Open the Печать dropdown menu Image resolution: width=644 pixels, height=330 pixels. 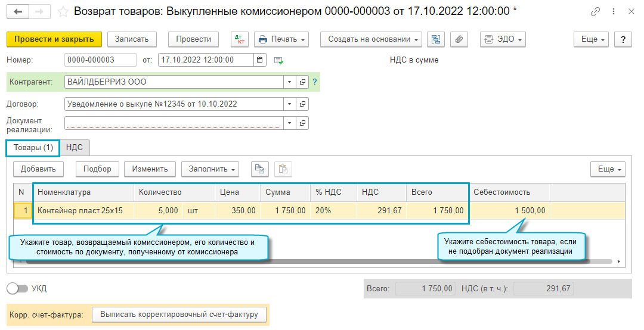(x=281, y=39)
